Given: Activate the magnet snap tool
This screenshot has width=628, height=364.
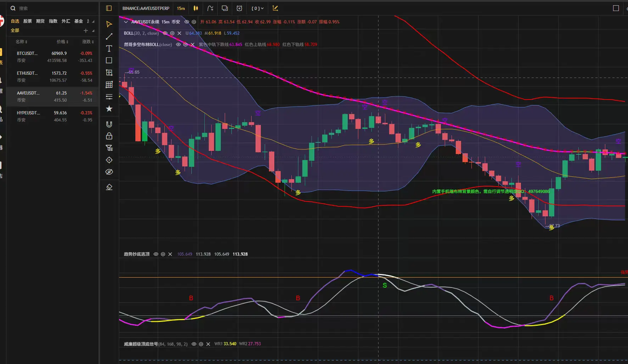Looking at the screenshot, I should pyautogui.click(x=109, y=124).
